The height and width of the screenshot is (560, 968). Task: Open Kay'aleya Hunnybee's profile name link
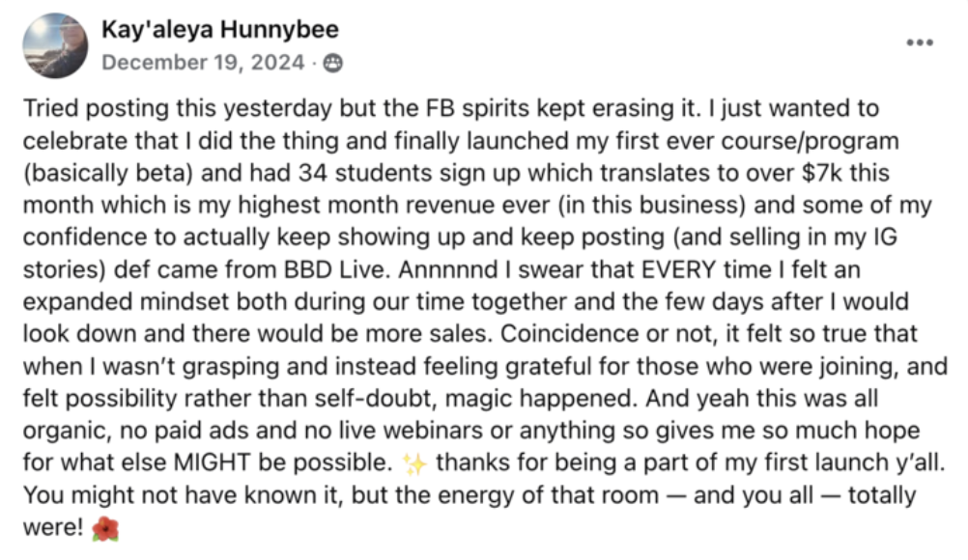click(219, 30)
